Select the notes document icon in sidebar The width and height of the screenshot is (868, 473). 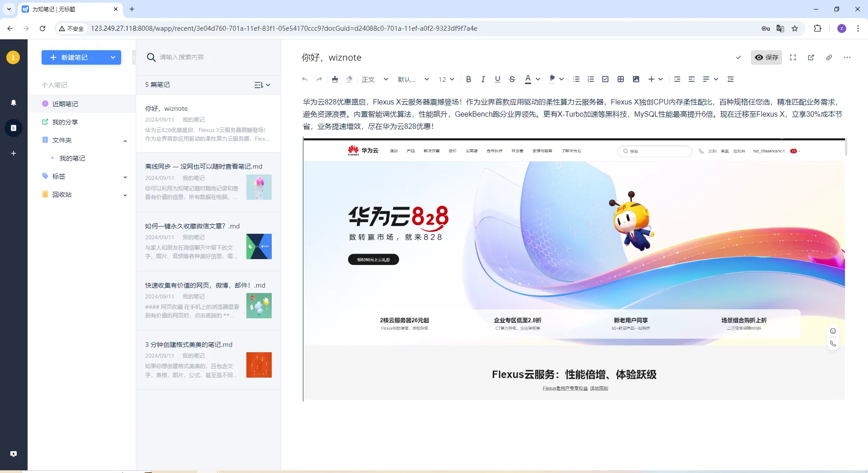pyautogui.click(x=14, y=128)
